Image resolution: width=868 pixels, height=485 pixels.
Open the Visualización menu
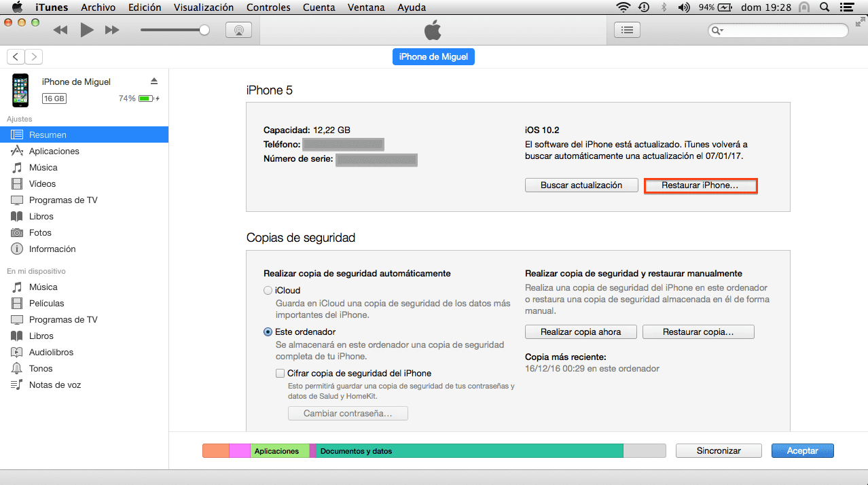204,7
